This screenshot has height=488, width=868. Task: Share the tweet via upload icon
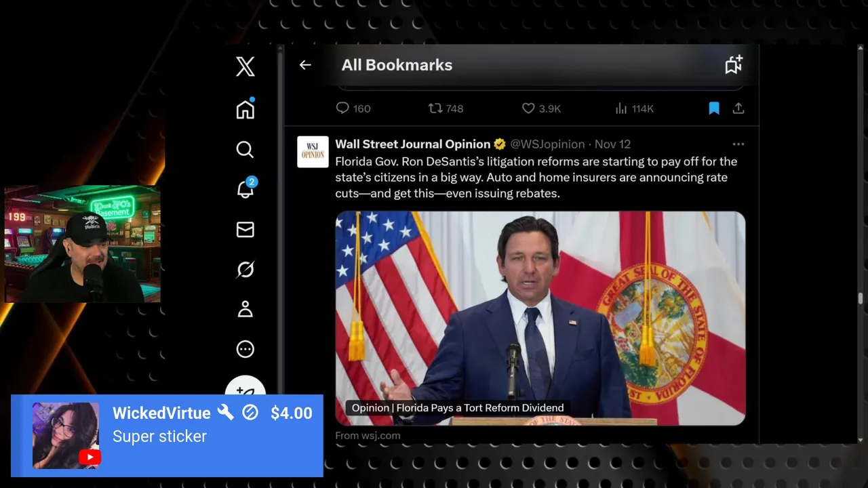pyautogui.click(x=738, y=108)
